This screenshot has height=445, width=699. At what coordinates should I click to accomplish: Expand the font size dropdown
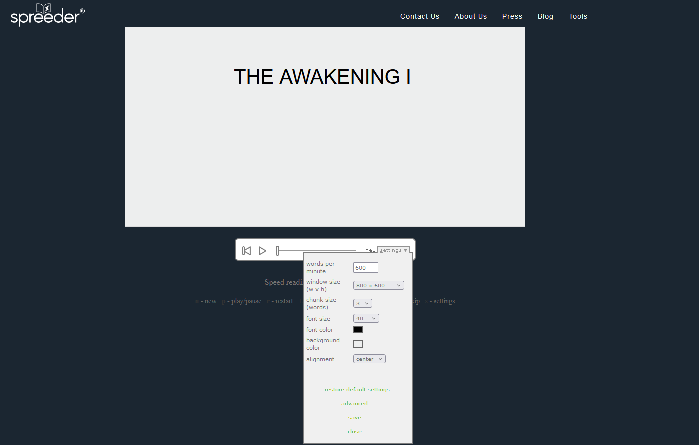pyautogui.click(x=366, y=318)
